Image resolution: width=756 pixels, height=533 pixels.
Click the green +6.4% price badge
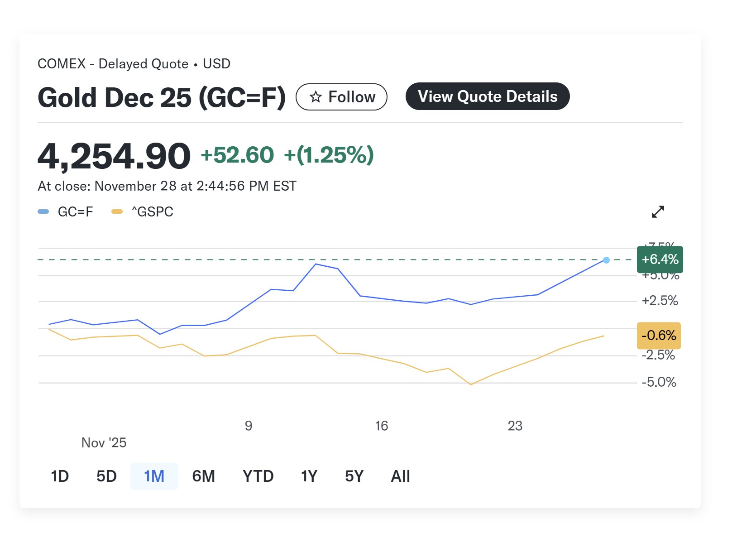660,259
